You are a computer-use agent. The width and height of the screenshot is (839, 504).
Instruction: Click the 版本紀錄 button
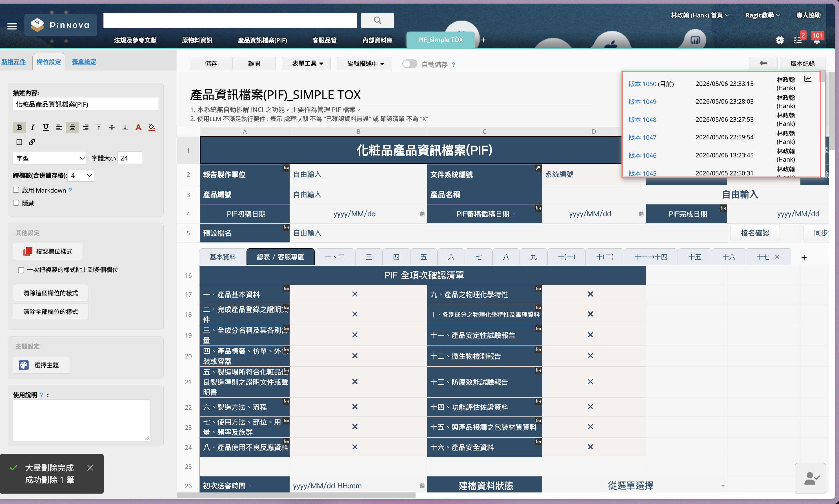(x=802, y=64)
